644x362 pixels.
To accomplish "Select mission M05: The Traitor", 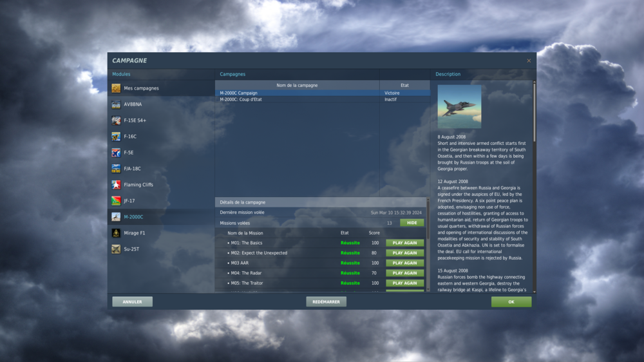I will point(247,283).
